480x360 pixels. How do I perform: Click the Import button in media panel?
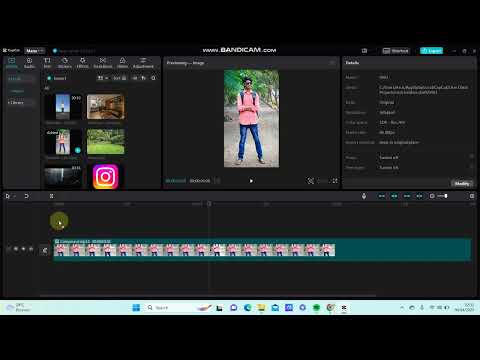(x=57, y=78)
